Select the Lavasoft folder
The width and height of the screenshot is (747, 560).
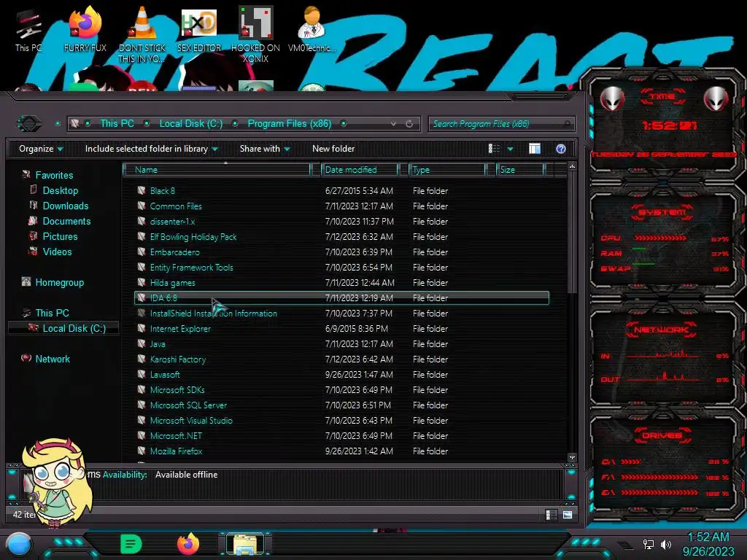coord(341,374)
